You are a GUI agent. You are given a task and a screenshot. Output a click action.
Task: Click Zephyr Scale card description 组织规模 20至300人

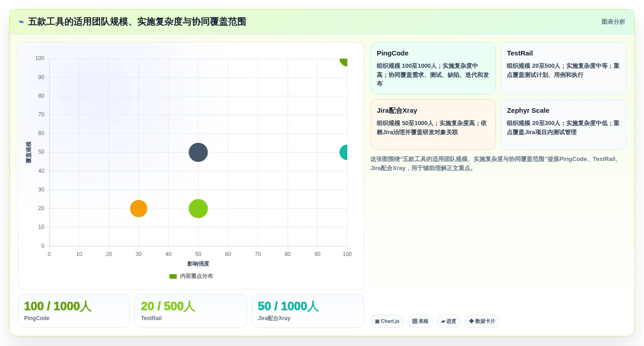click(x=563, y=128)
